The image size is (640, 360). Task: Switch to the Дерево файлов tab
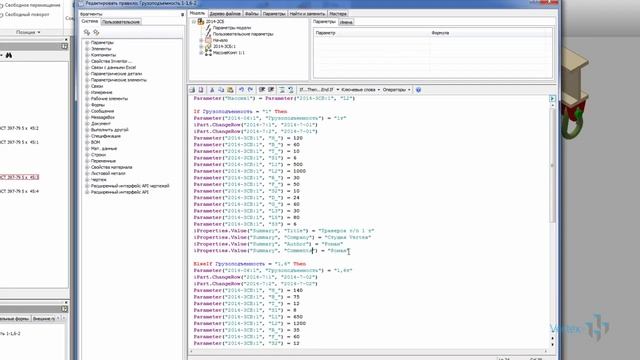[225, 13]
